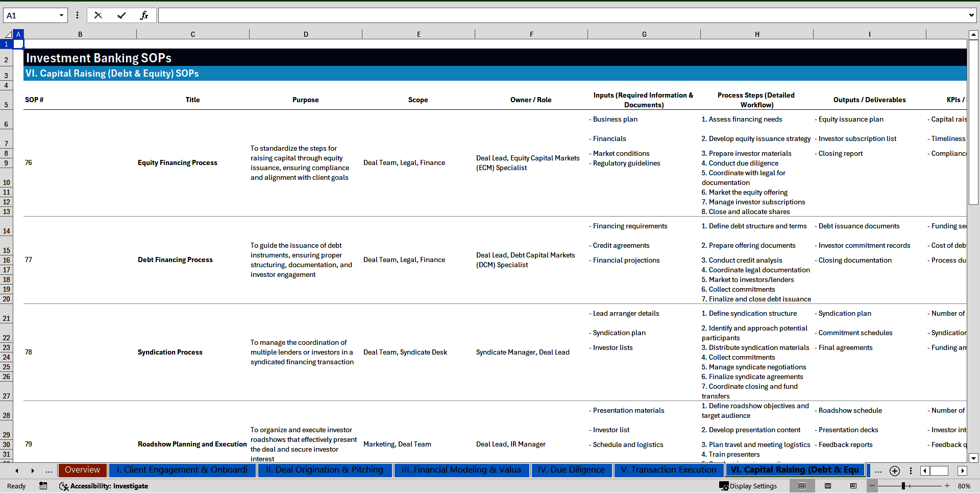This screenshot has width=980, height=493.
Task: Switch to IV. Due Diligence tab
Action: [x=571, y=470]
